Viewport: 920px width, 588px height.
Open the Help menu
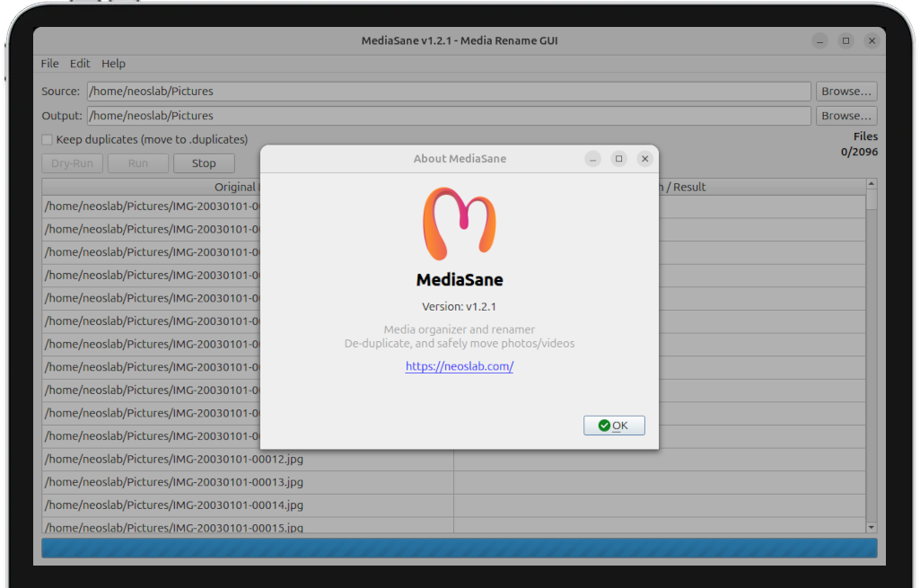click(113, 64)
